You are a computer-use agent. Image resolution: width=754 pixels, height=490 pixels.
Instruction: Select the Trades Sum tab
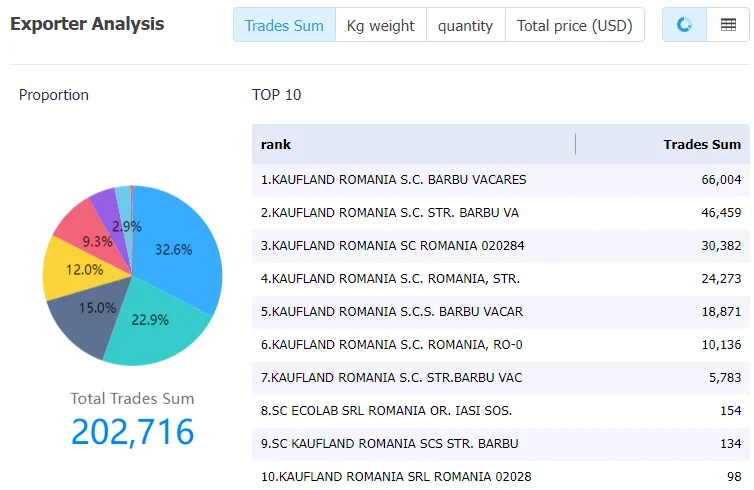click(284, 25)
